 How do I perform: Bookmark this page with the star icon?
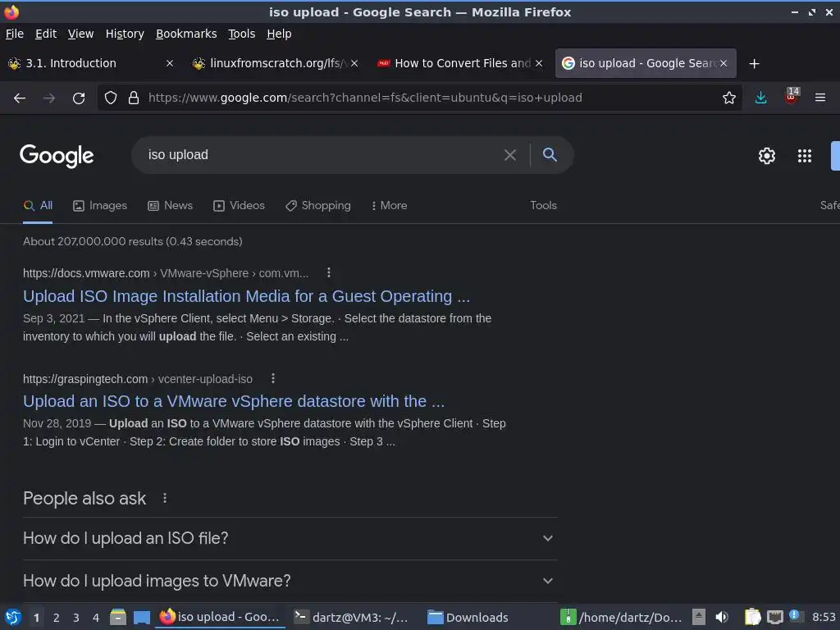tap(729, 98)
